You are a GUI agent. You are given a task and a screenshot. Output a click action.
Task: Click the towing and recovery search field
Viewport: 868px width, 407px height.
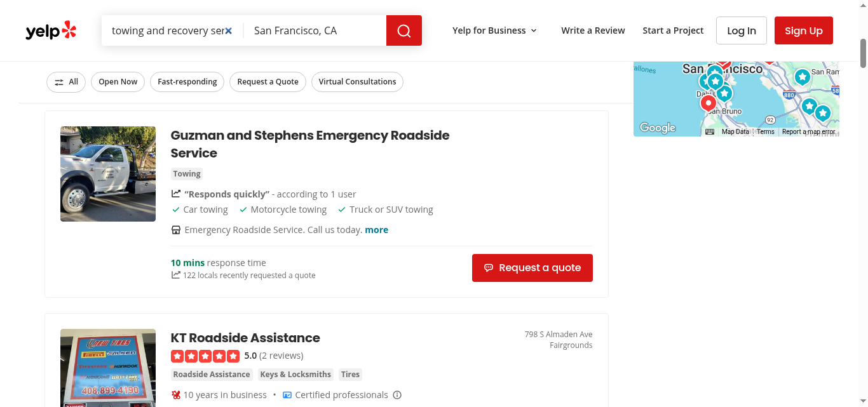[168, 30]
